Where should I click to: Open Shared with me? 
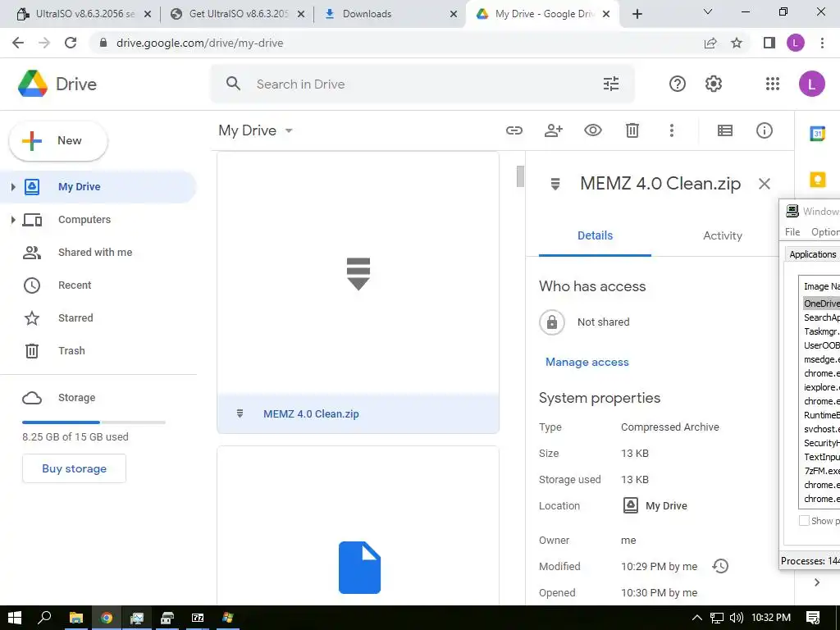coord(95,253)
